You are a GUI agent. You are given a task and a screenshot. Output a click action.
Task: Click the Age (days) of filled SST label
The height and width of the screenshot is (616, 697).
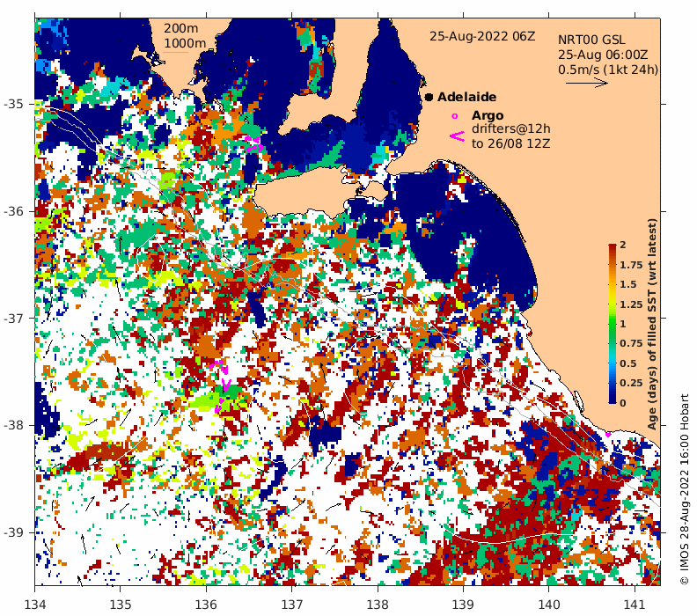[x=654, y=323]
